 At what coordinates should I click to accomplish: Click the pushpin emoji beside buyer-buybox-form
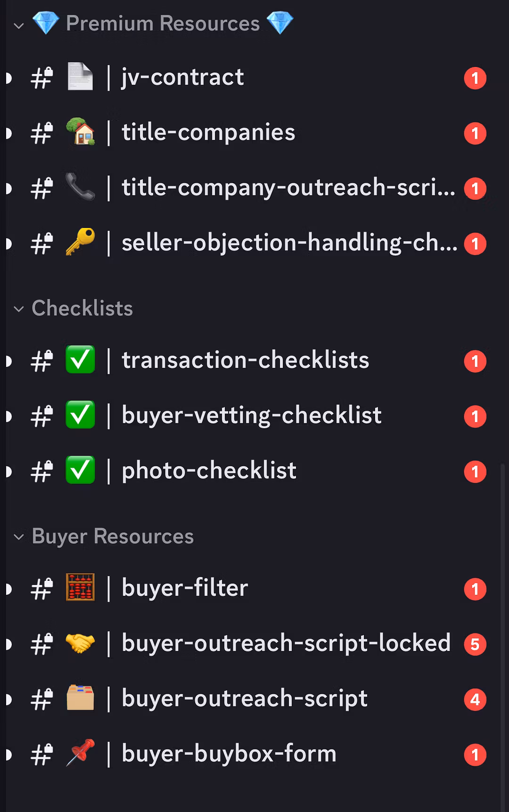pos(80,753)
